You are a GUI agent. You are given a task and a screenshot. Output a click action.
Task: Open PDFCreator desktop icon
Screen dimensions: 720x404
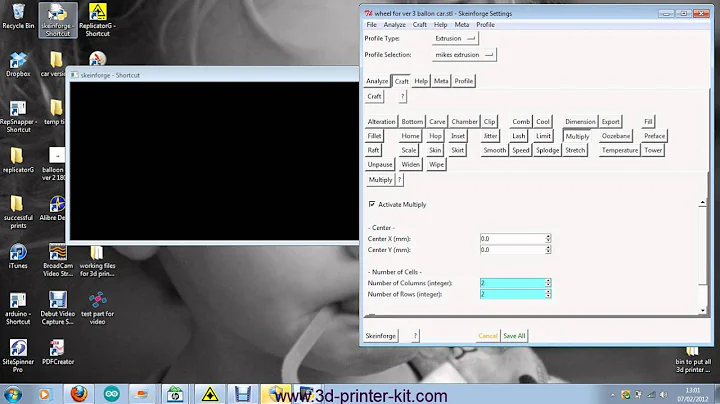tap(58, 353)
